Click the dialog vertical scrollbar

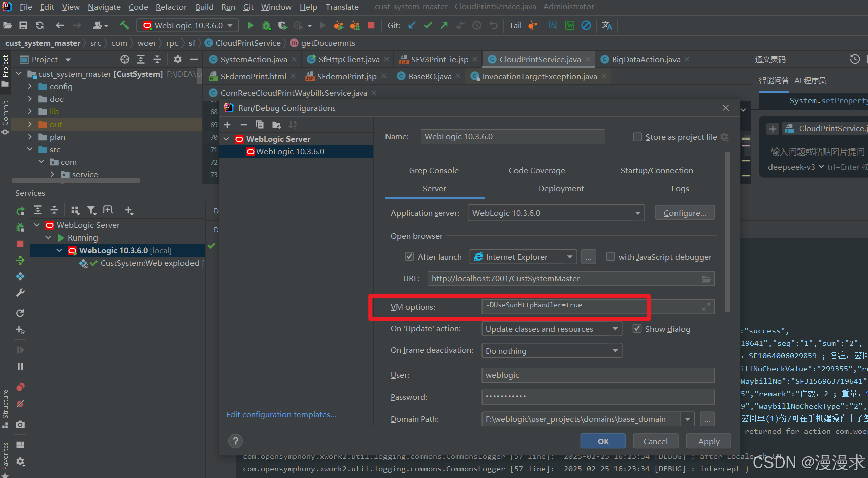pos(727,232)
